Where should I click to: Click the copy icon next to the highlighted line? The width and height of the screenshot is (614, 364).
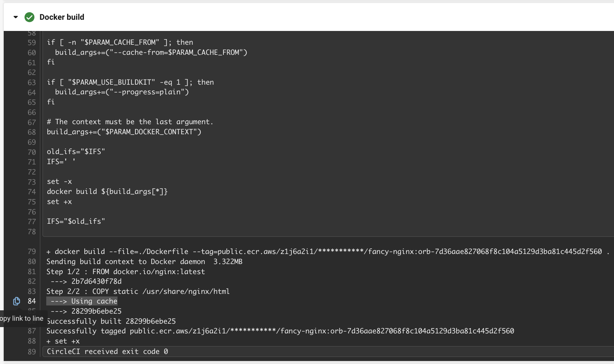click(x=16, y=301)
